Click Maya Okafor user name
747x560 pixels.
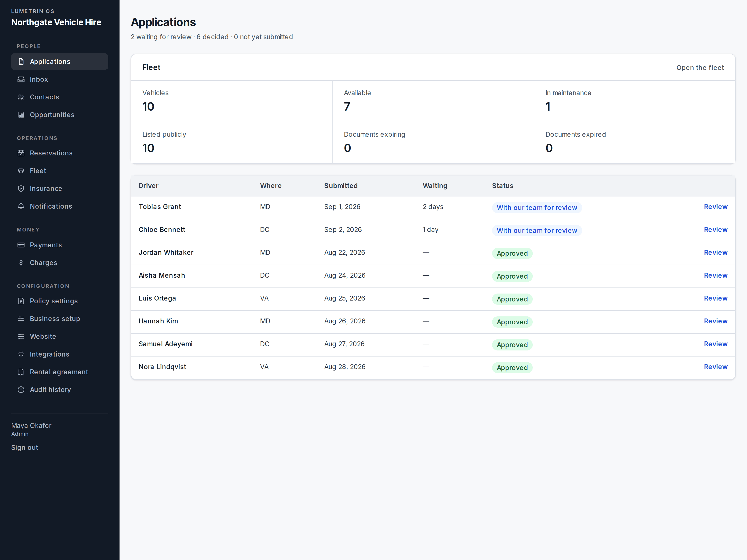click(32, 426)
